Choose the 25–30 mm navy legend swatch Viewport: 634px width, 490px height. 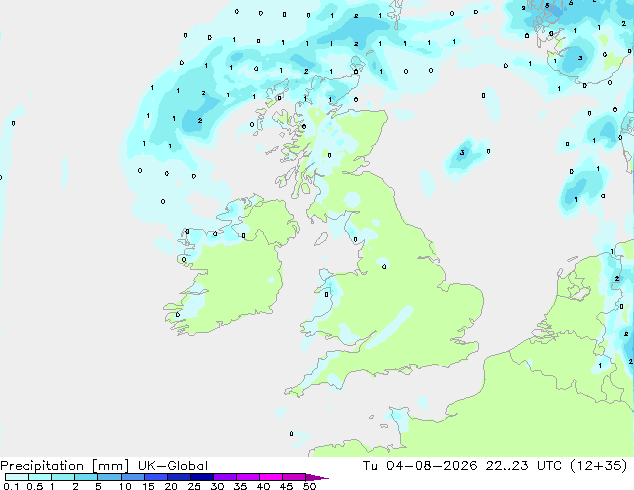tap(202, 477)
